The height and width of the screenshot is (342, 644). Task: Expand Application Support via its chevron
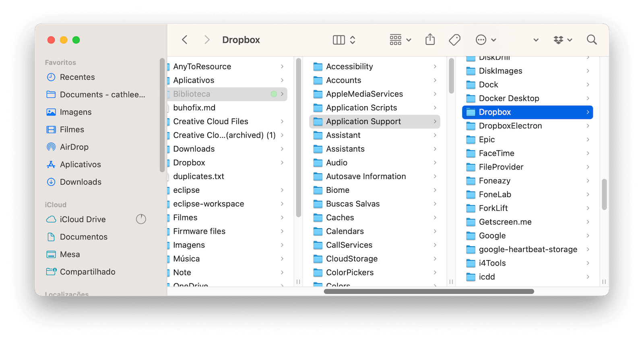[x=435, y=122]
